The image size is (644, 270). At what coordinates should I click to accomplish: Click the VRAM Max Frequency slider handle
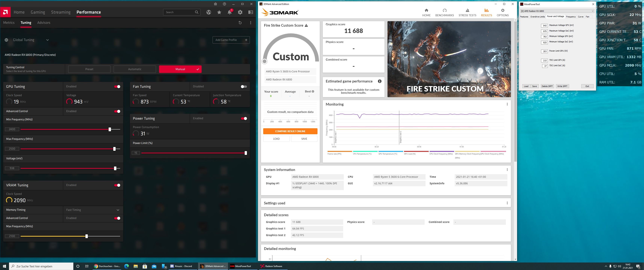pyautogui.click(x=86, y=236)
